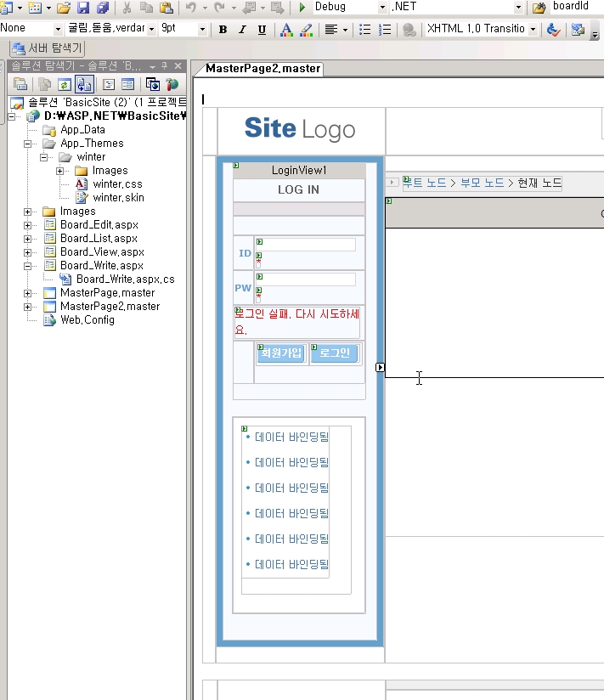
Task: Click the 루트 노드 breadcrumb link
Action: [x=425, y=183]
